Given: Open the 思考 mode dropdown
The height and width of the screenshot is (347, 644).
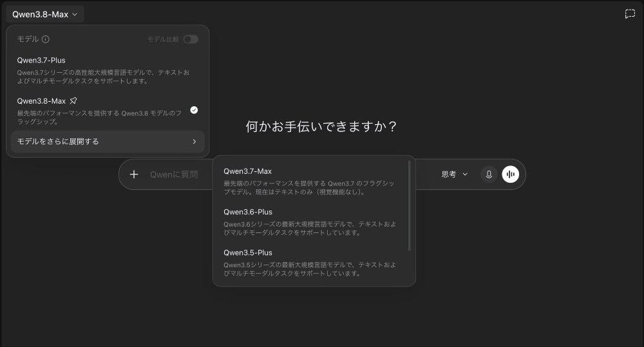Looking at the screenshot, I should tap(454, 174).
